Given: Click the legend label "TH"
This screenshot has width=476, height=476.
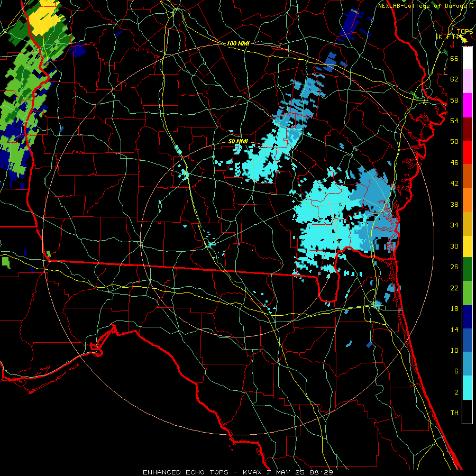Looking at the screenshot, I should [454, 413].
